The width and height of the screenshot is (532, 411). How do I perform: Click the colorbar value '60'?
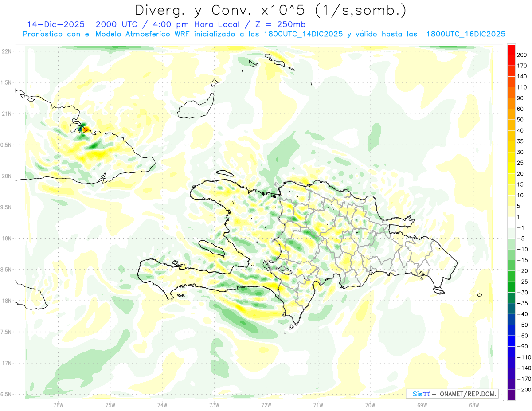pyautogui.click(x=521, y=109)
